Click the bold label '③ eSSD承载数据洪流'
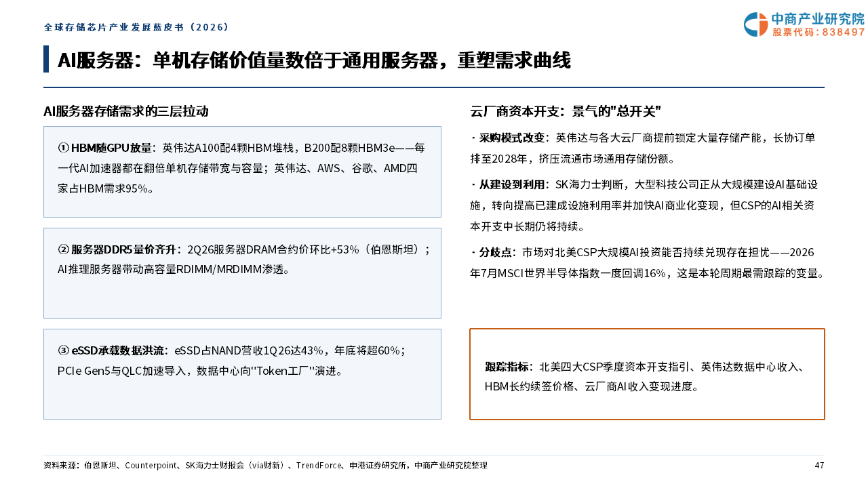 coord(111,350)
